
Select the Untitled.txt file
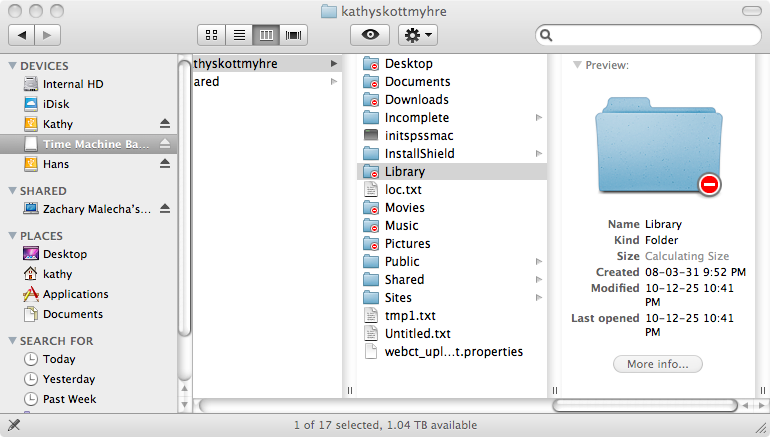452,333
